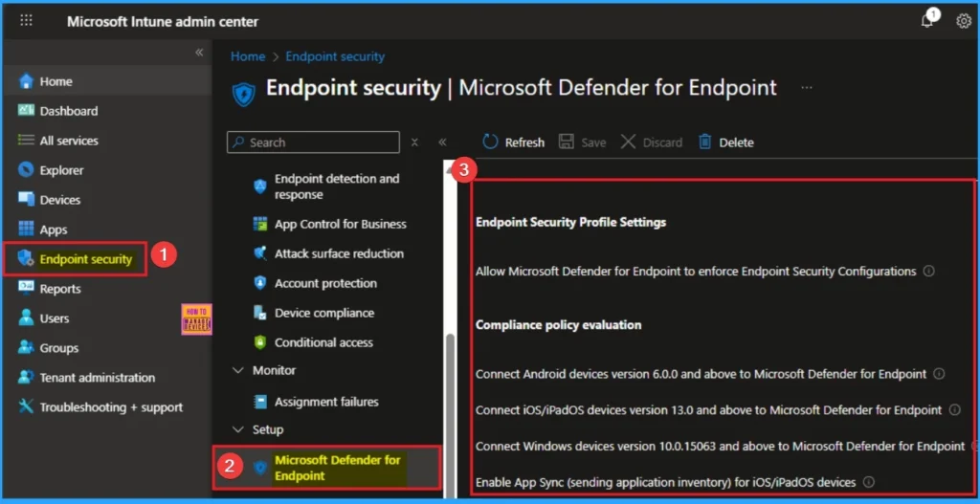
Task: Click the Refresh button
Action: pos(514,142)
